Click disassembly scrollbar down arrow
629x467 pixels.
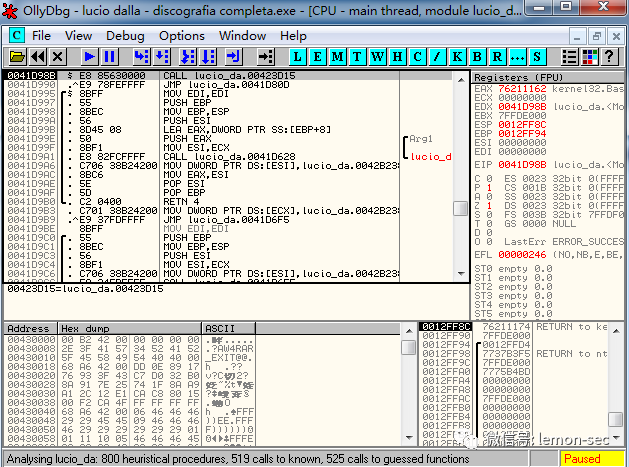coord(461,274)
